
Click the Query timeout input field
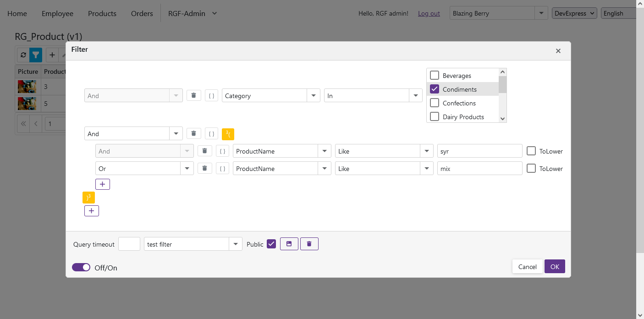(x=129, y=244)
